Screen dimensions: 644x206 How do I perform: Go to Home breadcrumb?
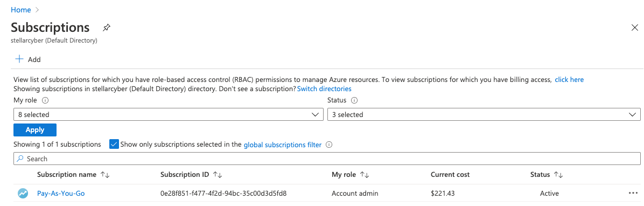(x=21, y=10)
